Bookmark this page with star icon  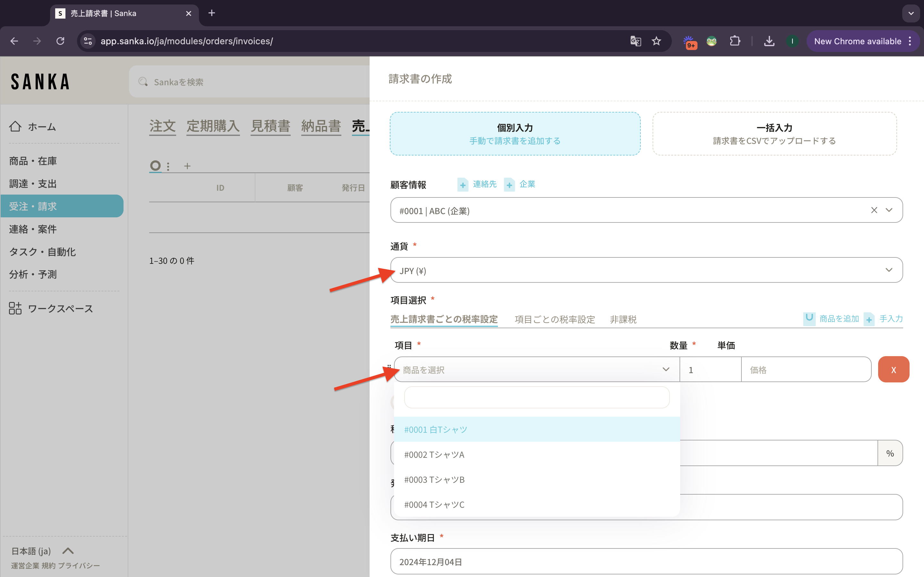pyautogui.click(x=656, y=41)
